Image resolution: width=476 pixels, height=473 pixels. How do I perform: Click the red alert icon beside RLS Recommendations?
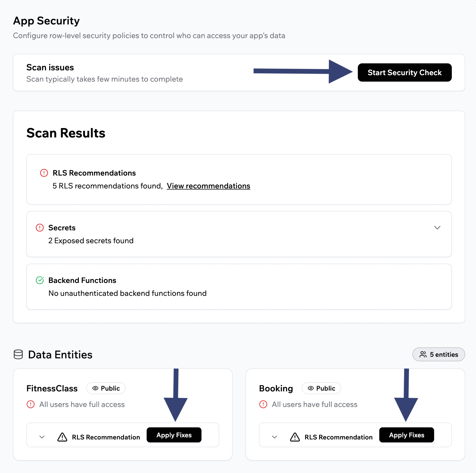click(x=44, y=173)
